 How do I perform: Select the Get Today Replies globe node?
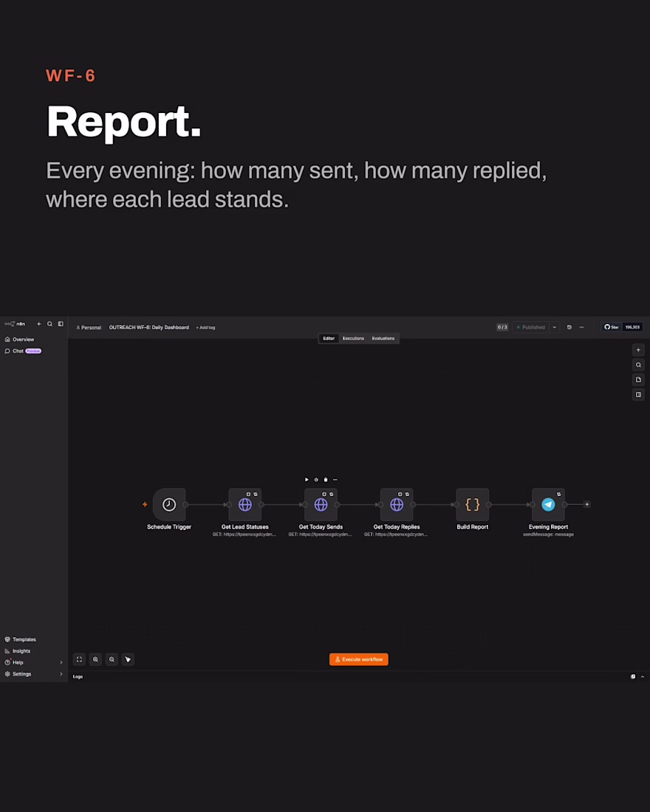tap(397, 504)
